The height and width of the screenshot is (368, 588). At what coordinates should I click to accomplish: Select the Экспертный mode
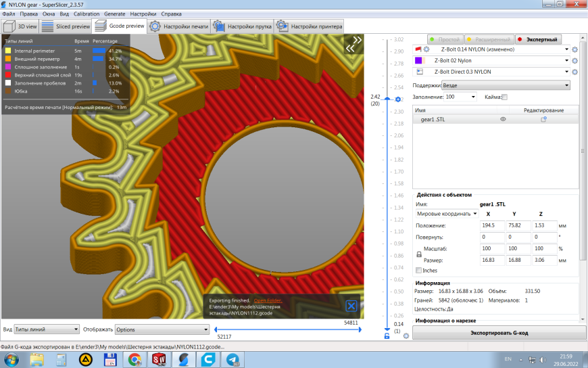point(538,39)
